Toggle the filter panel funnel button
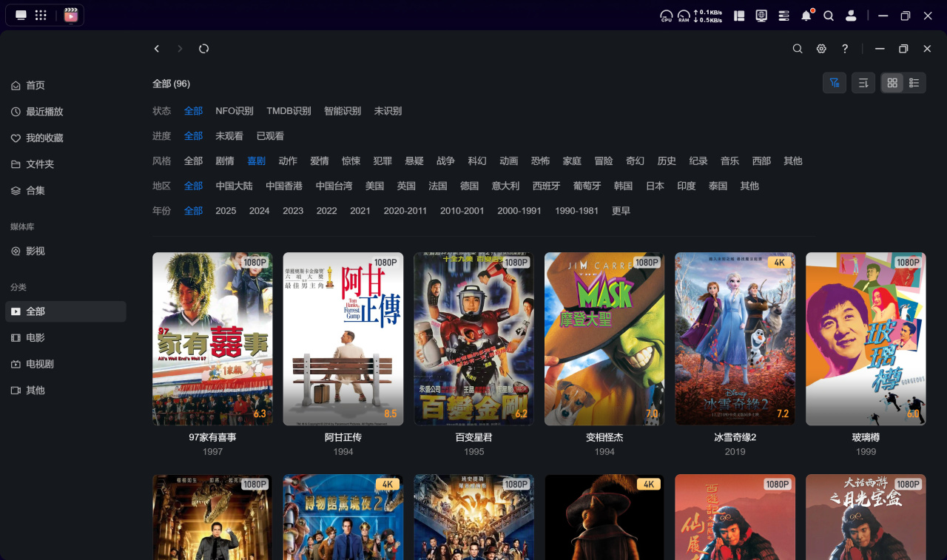Screen dimensions: 947x560 coord(835,83)
